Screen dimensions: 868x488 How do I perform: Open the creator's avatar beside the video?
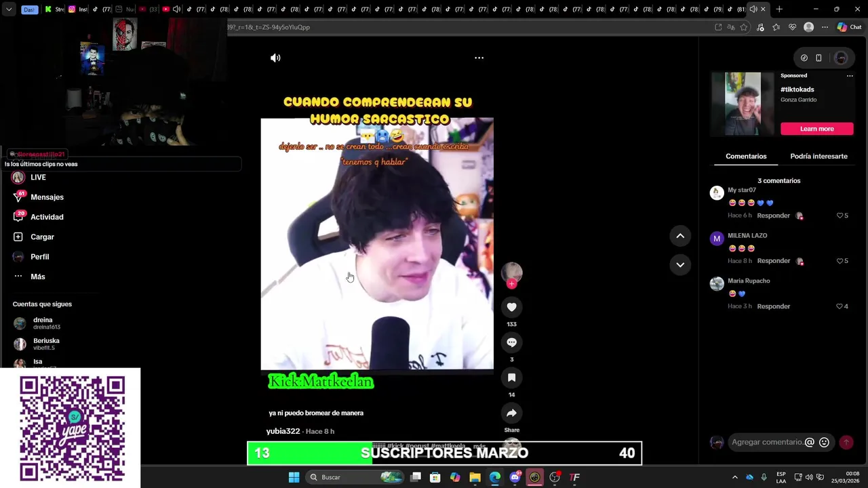pos(511,272)
